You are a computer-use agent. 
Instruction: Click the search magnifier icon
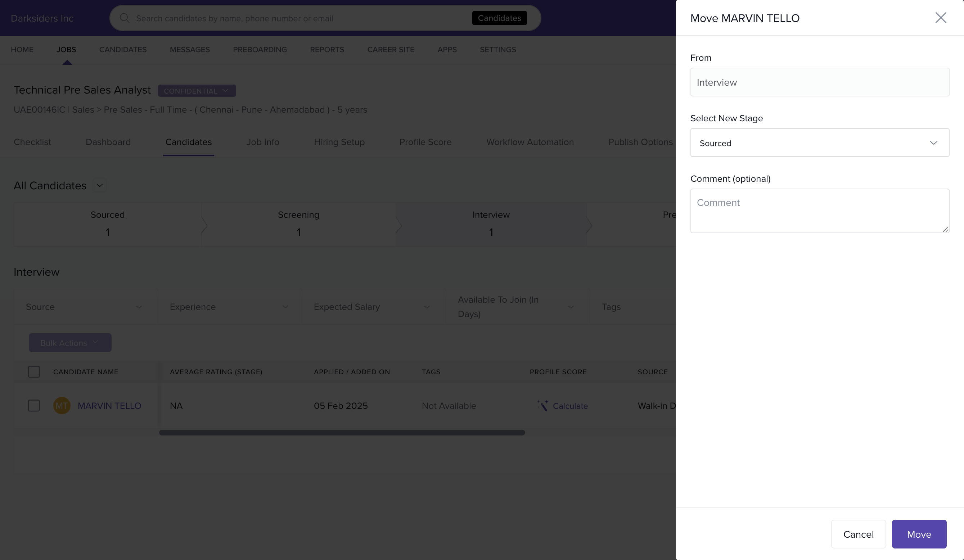point(124,18)
